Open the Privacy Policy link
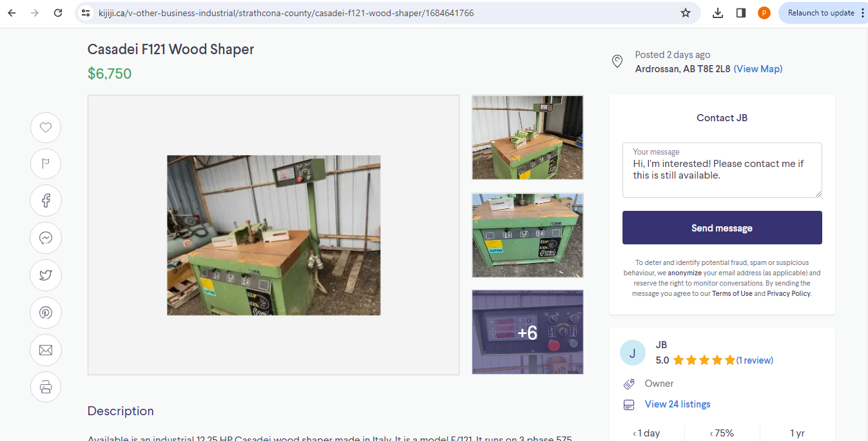 [789, 293]
